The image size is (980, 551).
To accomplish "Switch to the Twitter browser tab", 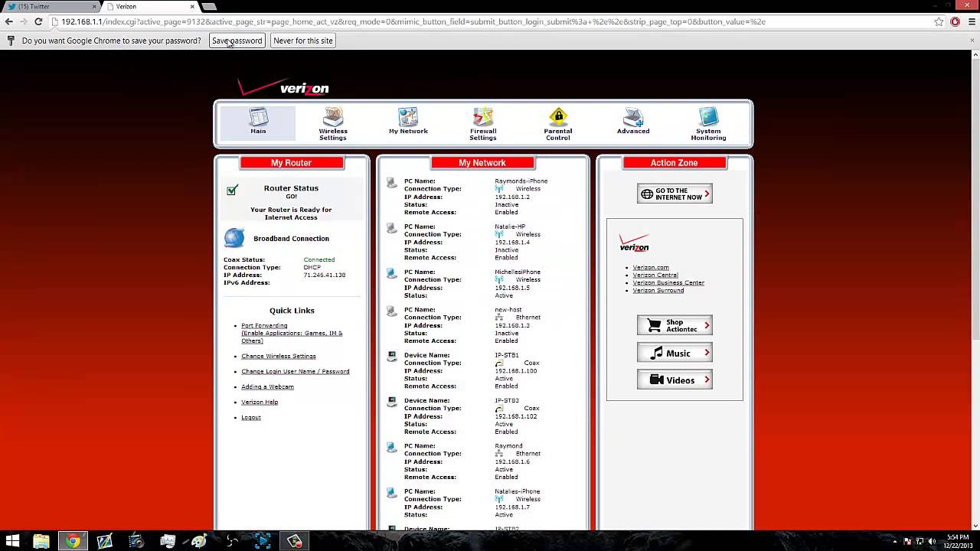I will (x=52, y=6).
